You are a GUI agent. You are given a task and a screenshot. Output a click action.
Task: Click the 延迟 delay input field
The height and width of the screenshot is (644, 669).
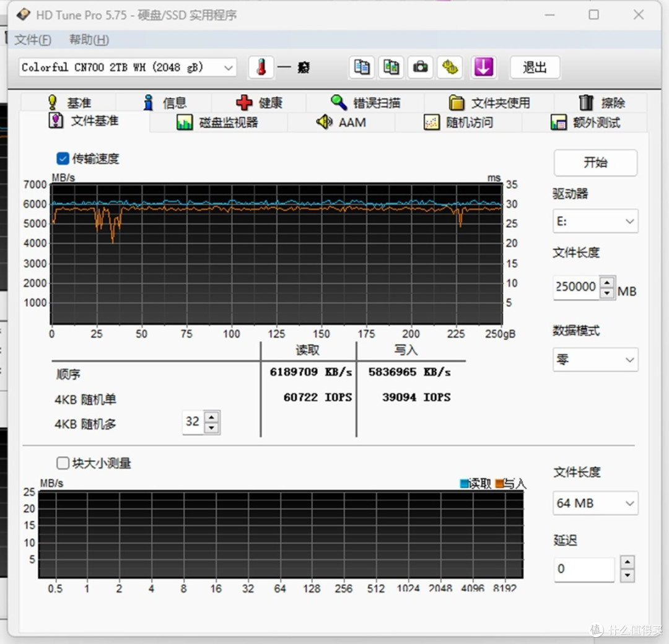pos(584,569)
